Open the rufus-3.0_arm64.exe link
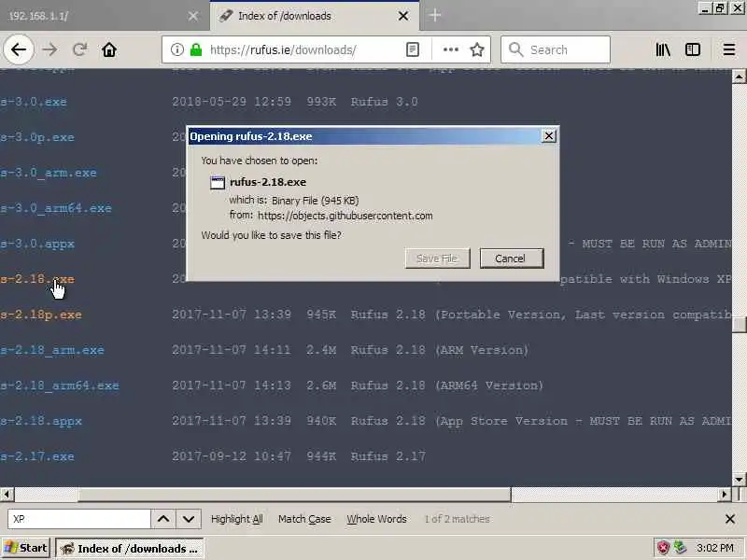 [56, 208]
